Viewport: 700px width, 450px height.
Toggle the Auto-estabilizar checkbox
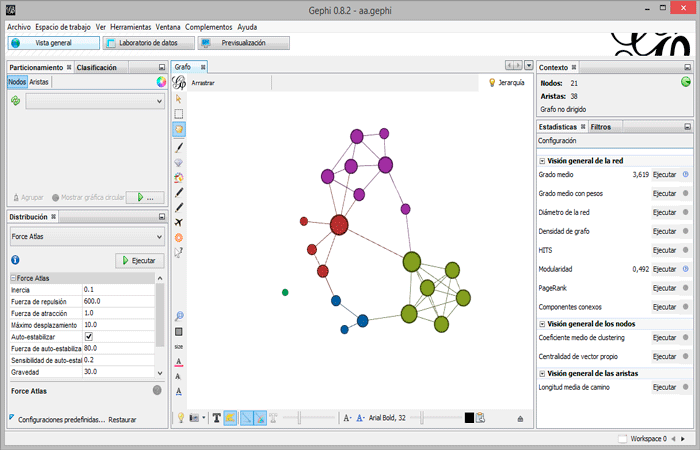pos(88,337)
